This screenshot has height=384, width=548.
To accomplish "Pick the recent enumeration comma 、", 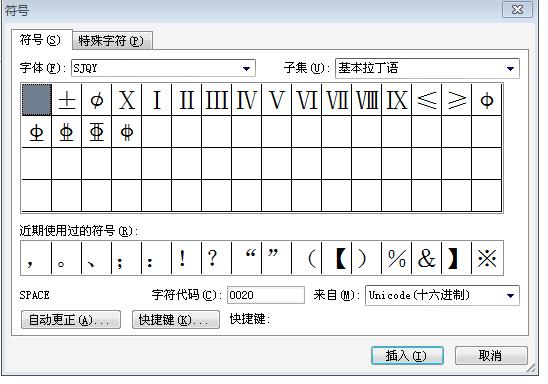I will click(96, 258).
